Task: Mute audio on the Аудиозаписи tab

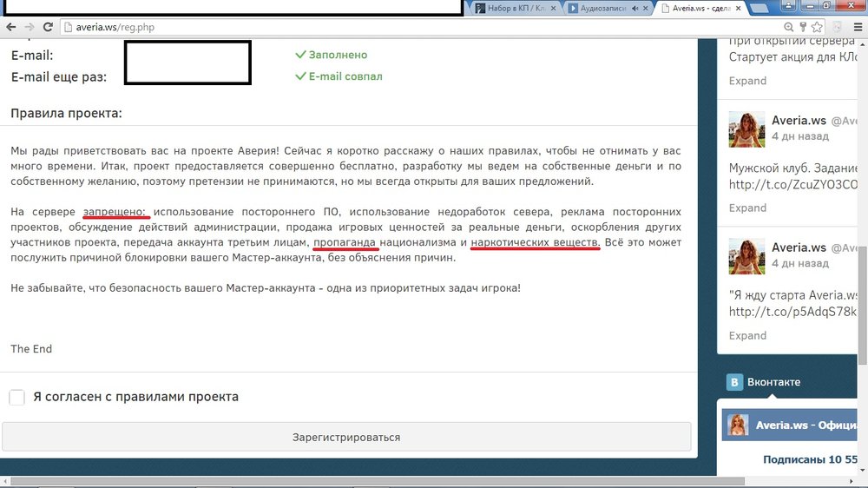Action: pyautogui.click(x=635, y=9)
